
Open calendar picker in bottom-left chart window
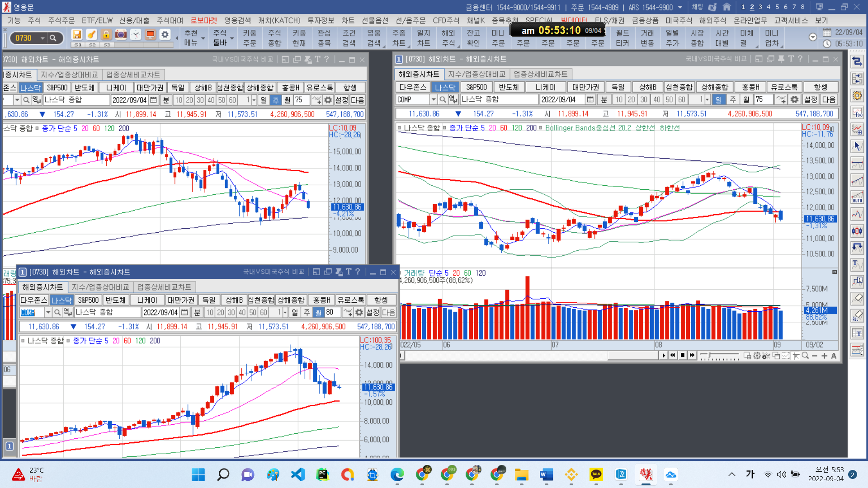click(x=184, y=312)
